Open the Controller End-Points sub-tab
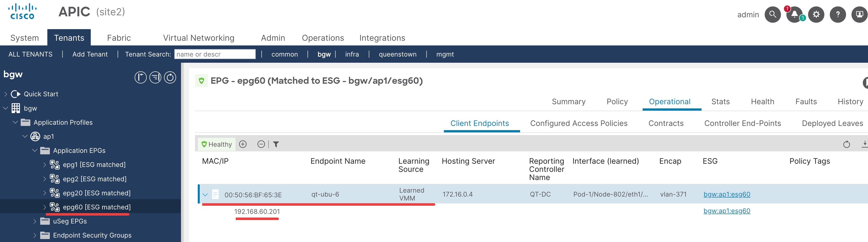868x242 pixels. click(742, 123)
